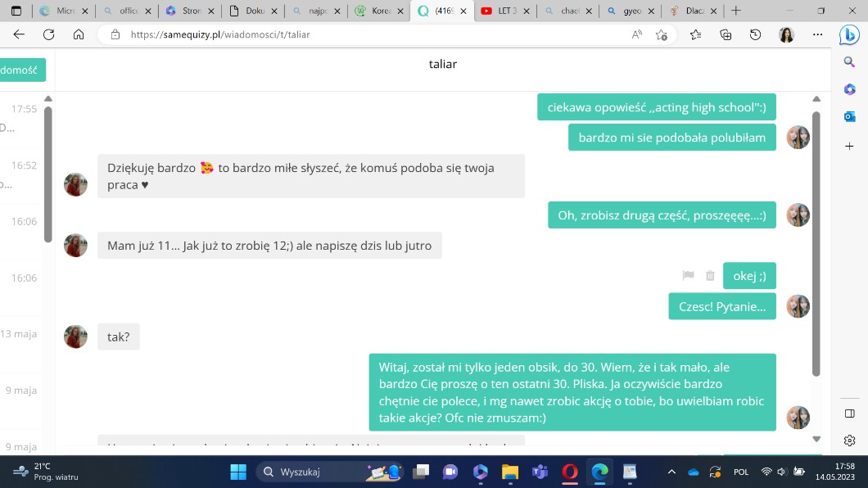
Task: Open Edge sidebar settings gear
Action: click(849, 441)
